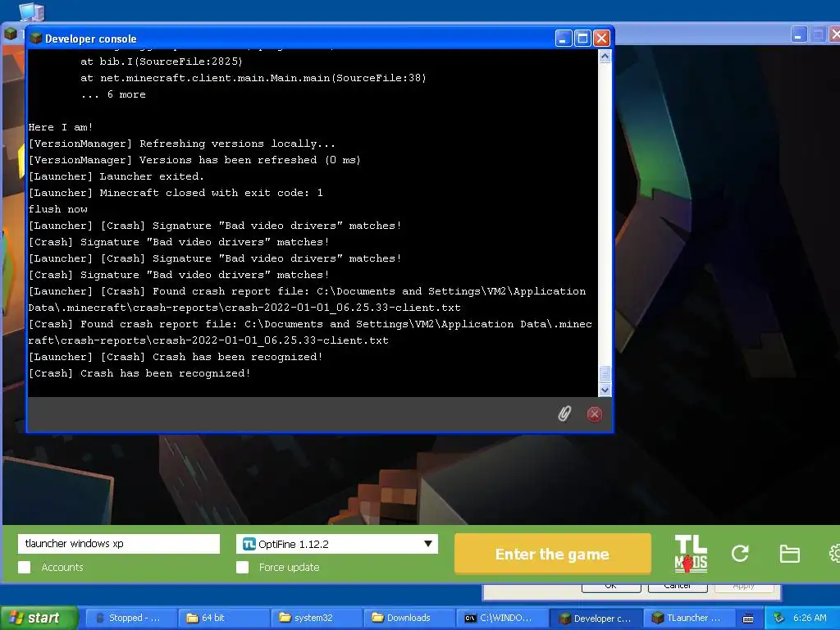Image resolution: width=840 pixels, height=630 pixels.
Task: Click the keyboard icon in taskbar
Action: [x=748, y=619]
